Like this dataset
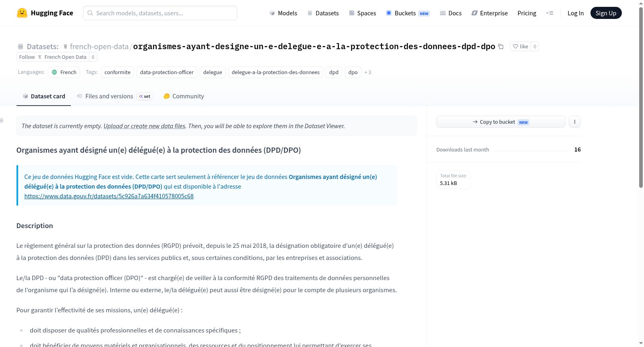644x347 pixels. coord(520,46)
